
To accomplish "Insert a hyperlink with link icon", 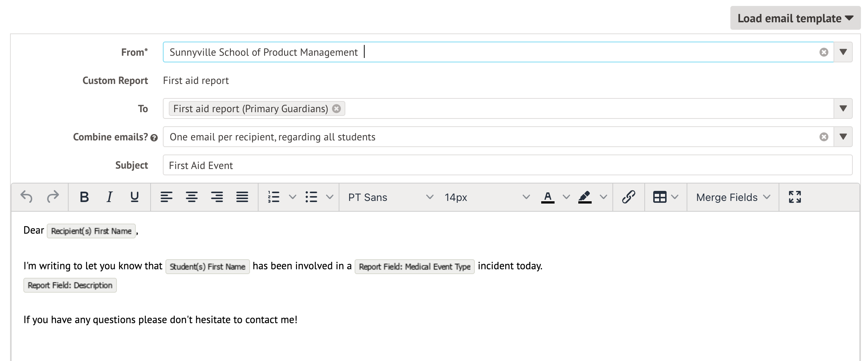I will tap(629, 197).
